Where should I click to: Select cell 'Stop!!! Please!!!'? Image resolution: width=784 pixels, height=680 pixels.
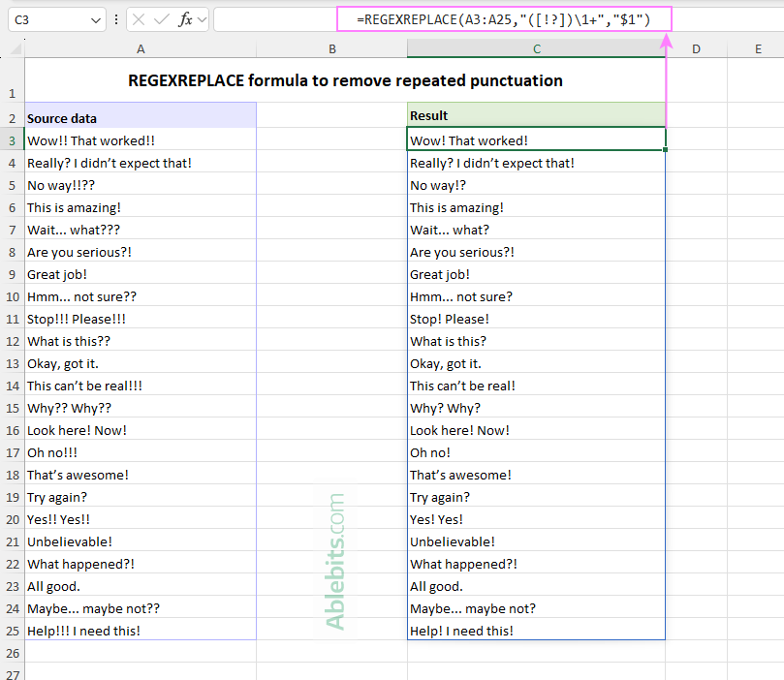tap(141, 320)
